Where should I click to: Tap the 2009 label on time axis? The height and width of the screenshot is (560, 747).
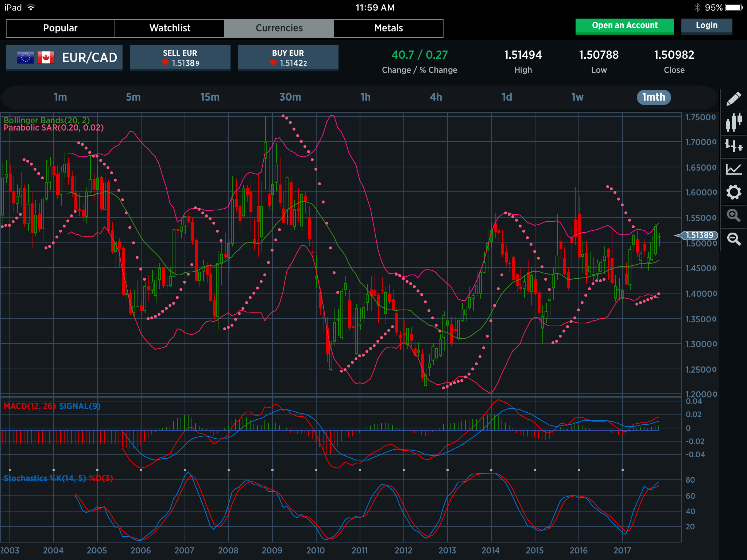tap(272, 551)
